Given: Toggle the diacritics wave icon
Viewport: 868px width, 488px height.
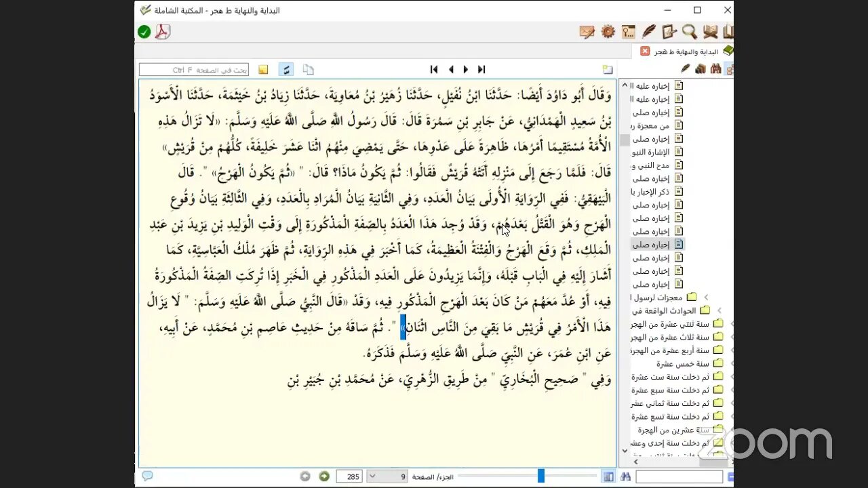Looking at the screenshot, I should 286,69.
